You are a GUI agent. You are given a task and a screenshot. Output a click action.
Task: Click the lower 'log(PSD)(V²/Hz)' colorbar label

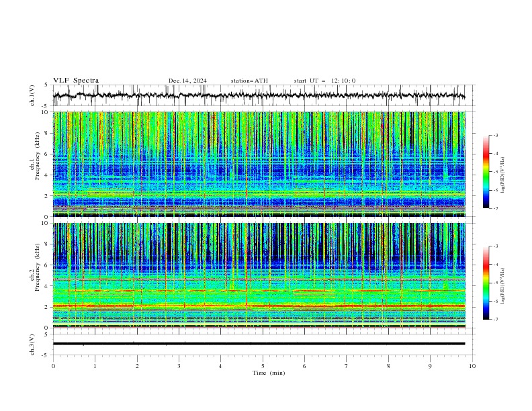pyautogui.click(x=502, y=286)
